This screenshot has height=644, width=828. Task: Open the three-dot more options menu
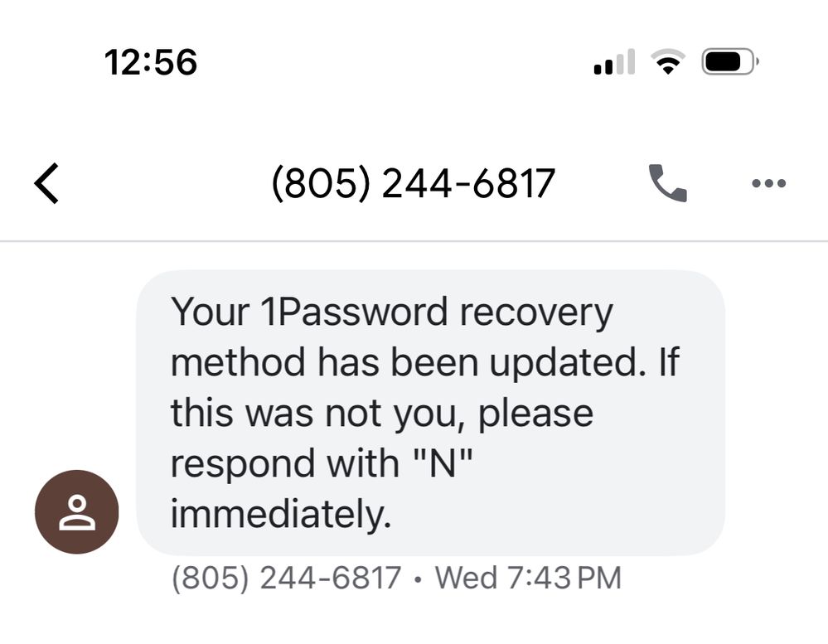[x=768, y=183]
